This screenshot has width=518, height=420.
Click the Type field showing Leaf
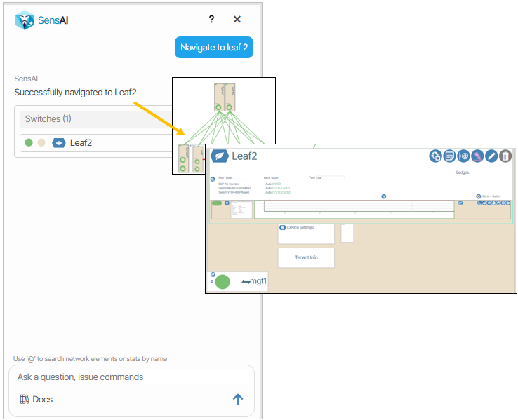coord(330,177)
